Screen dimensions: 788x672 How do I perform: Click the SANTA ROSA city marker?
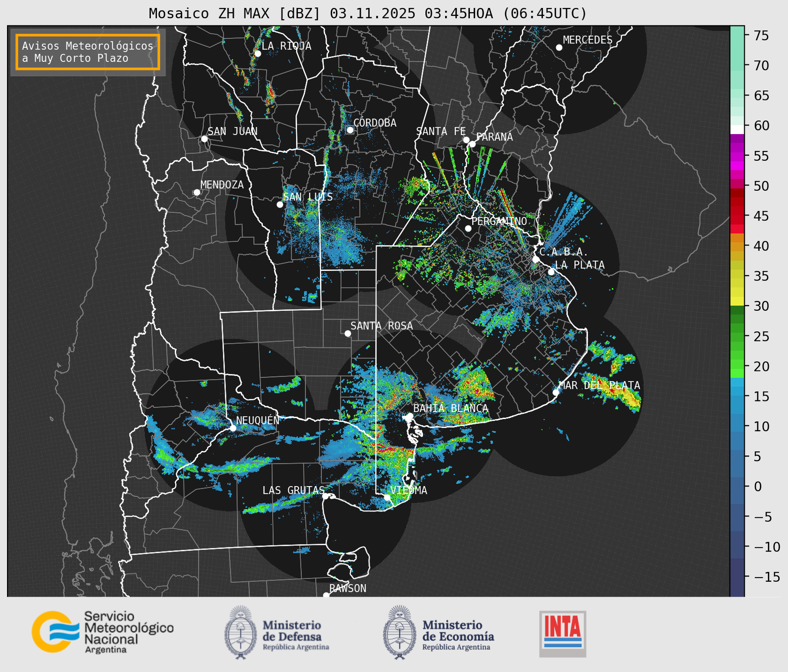pos(348,333)
